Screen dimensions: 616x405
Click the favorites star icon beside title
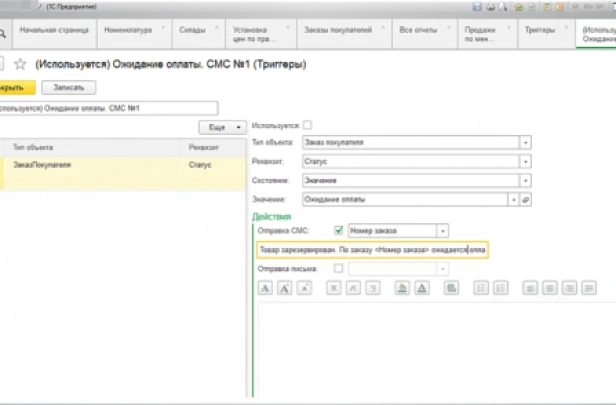coord(20,63)
